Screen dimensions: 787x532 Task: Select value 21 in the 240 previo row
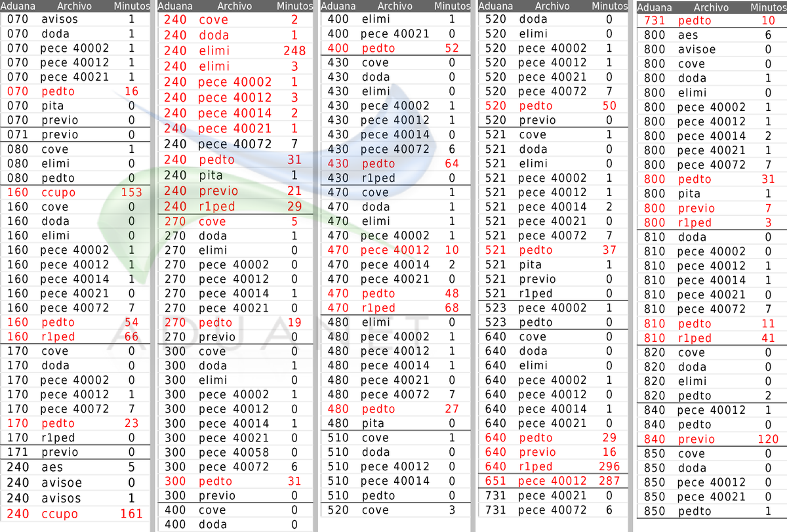[x=294, y=190]
